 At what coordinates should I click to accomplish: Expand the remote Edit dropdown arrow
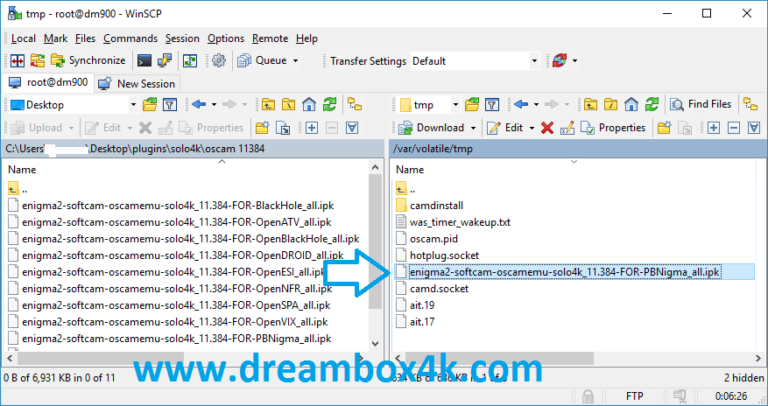click(x=532, y=128)
